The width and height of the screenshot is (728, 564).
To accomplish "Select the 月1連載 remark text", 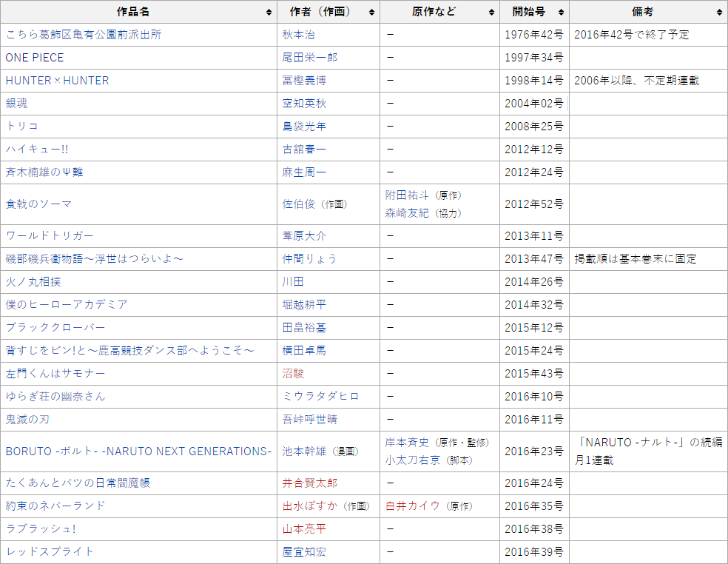I will (594, 460).
